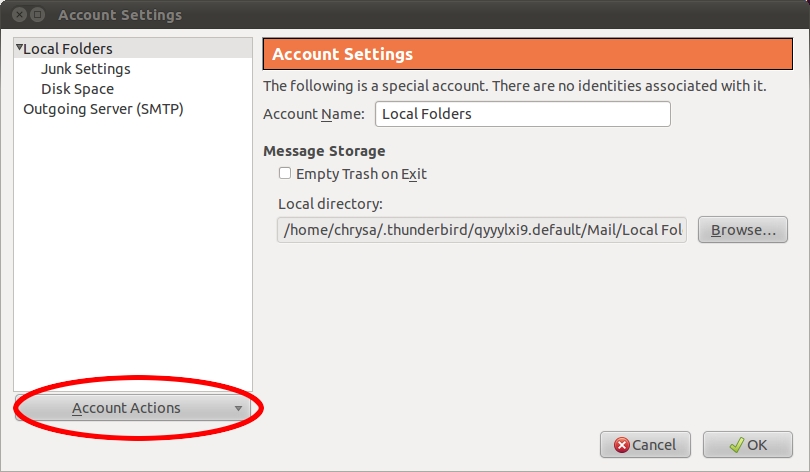
Task: Click the green checkmark icon on OK
Action: click(737, 445)
